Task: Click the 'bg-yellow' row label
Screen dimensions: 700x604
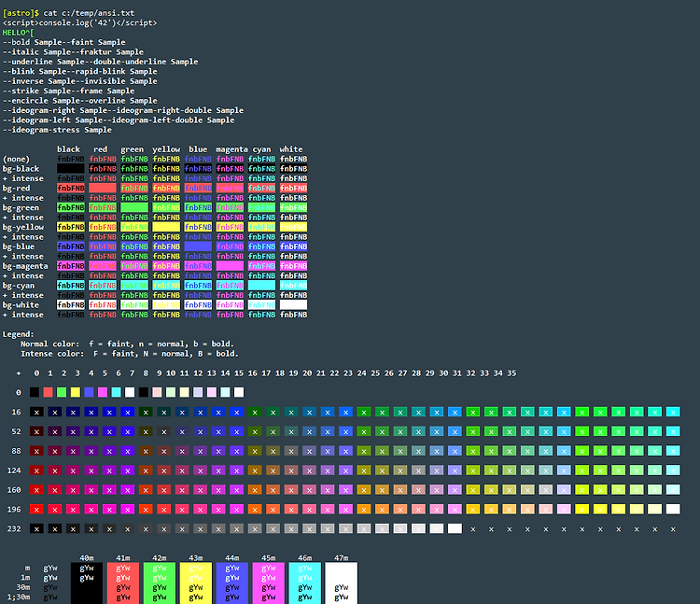Action: 22,227
